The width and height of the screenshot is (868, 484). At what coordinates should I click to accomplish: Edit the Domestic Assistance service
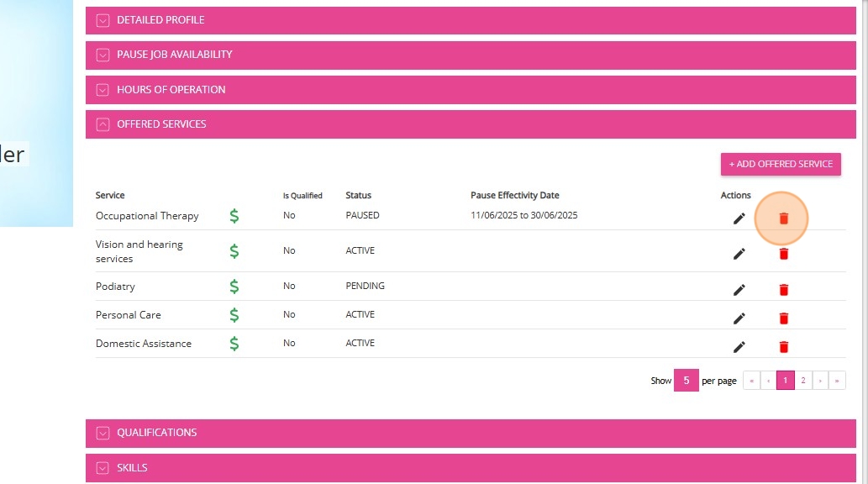[x=739, y=347]
